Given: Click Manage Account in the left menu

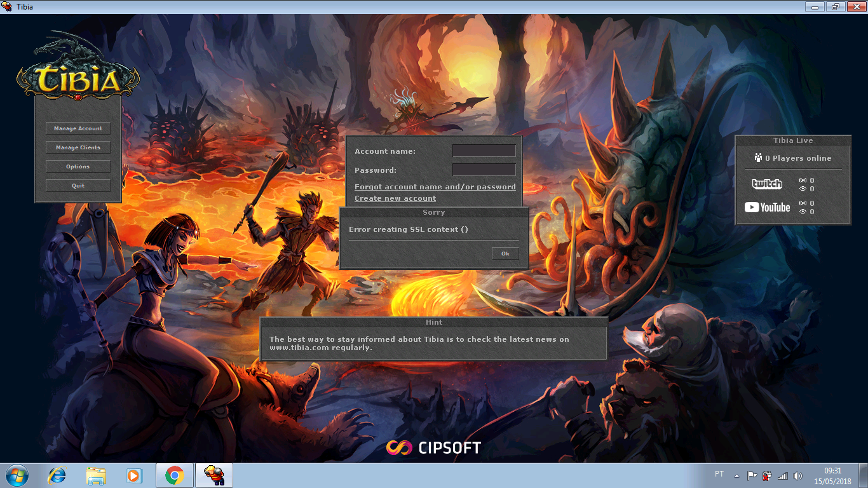Looking at the screenshot, I should click(78, 128).
